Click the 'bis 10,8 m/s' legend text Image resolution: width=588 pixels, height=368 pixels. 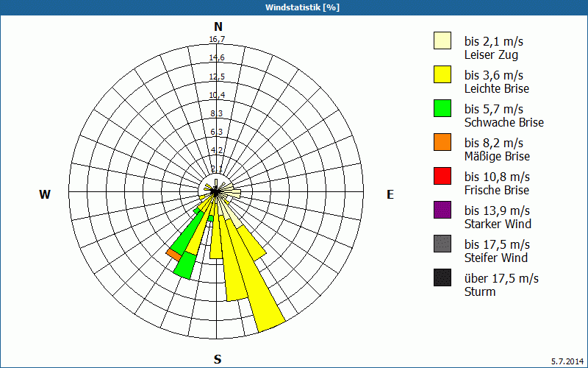click(x=497, y=176)
